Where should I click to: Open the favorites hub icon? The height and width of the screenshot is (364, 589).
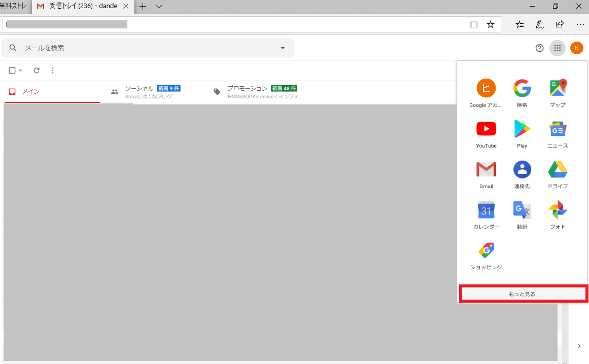(519, 25)
